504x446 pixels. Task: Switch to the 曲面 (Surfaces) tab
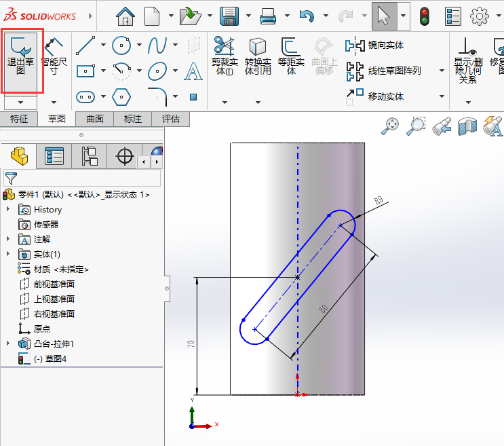(95, 119)
